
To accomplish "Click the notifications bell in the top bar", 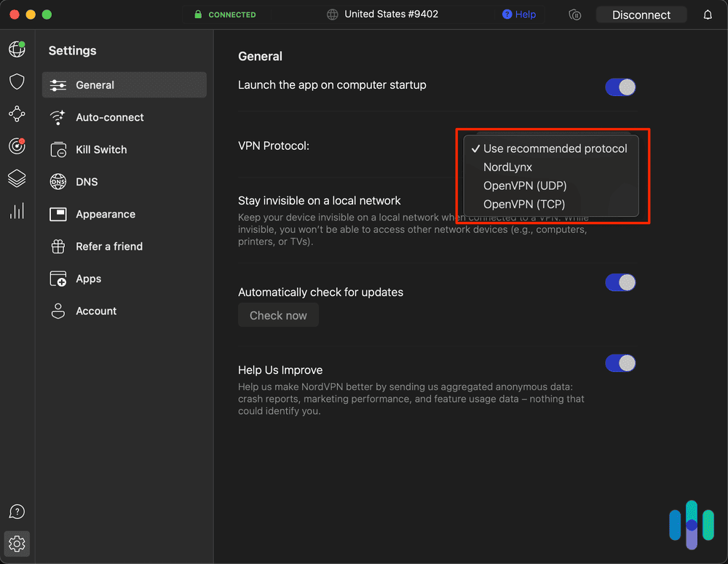I will point(707,14).
